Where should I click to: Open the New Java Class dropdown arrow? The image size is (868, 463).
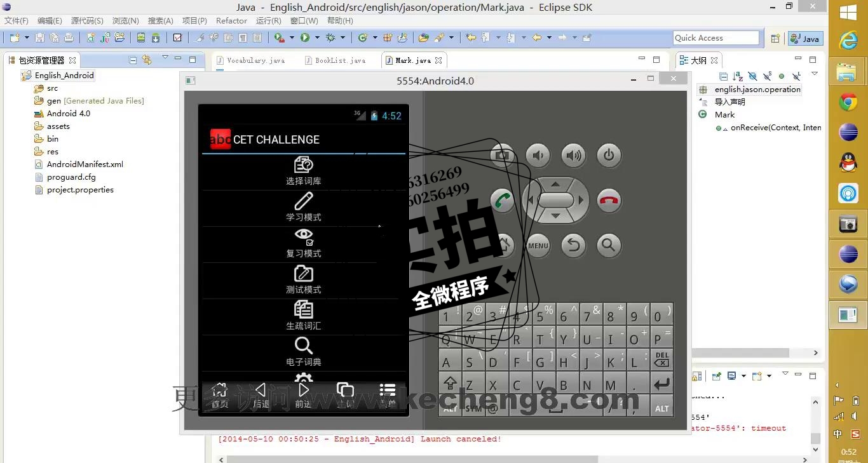[x=375, y=37]
